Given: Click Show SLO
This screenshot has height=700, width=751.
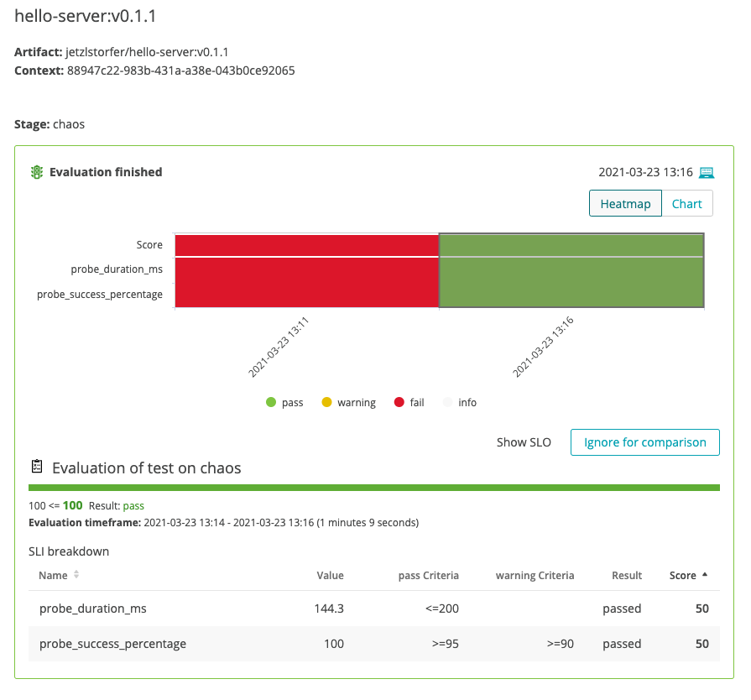Looking at the screenshot, I should point(524,442).
